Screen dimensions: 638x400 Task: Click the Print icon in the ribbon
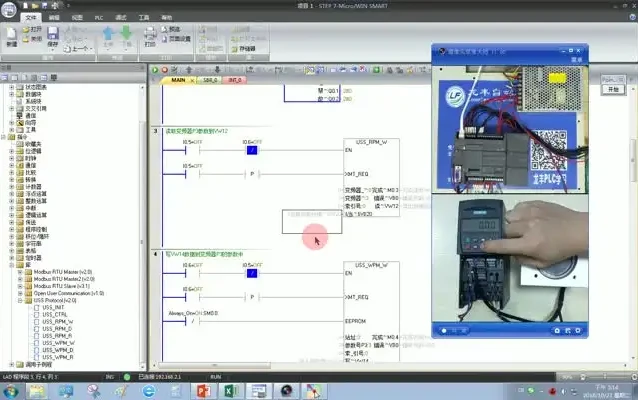[x=150, y=35]
